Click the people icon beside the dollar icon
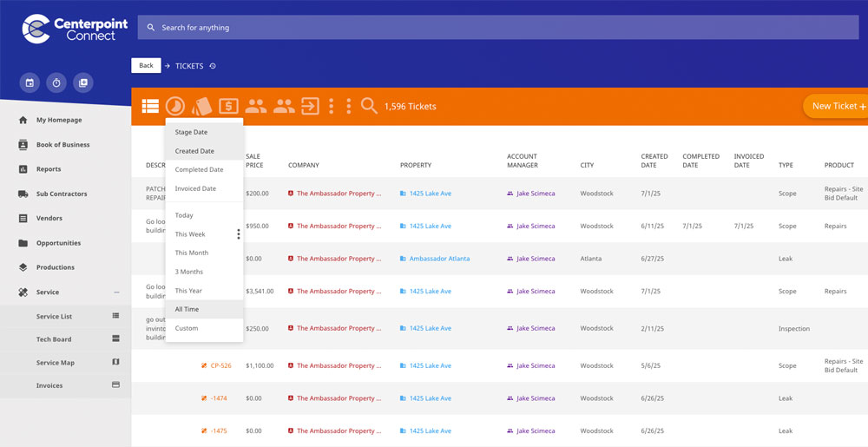The height and width of the screenshot is (447, 868). (256, 106)
